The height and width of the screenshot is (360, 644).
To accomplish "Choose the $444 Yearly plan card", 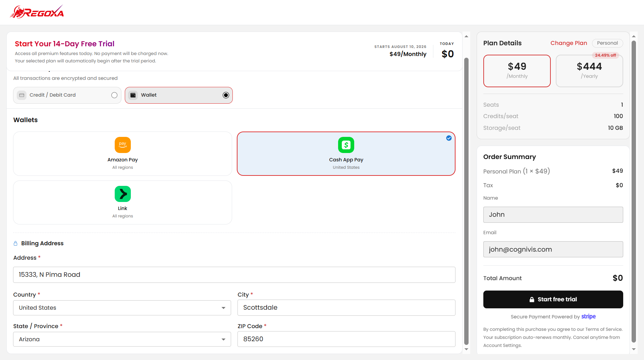I will (589, 71).
